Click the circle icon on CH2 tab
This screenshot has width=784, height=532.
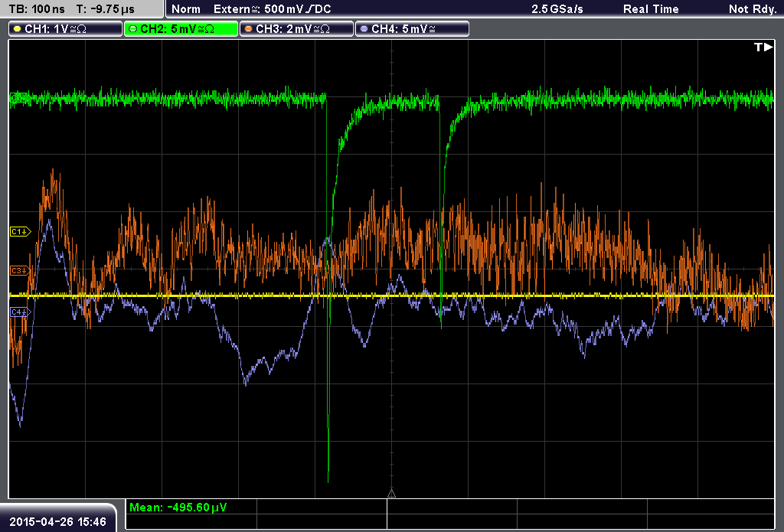click(133, 29)
